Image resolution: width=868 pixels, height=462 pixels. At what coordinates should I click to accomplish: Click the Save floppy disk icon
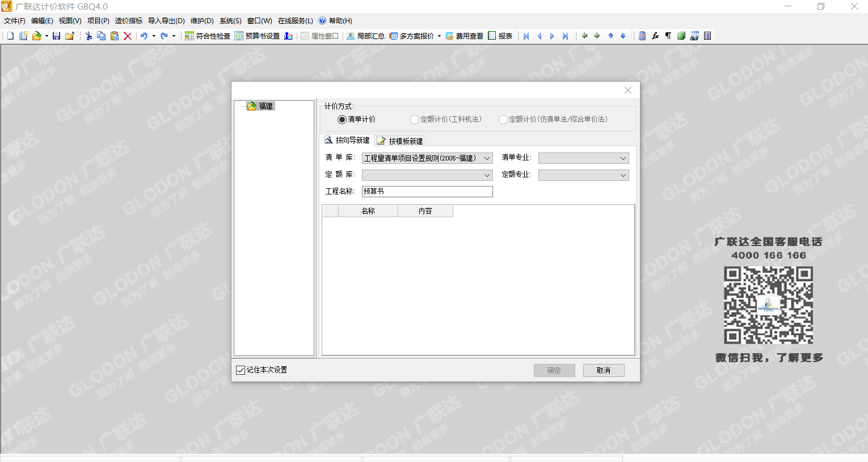[x=56, y=36]
